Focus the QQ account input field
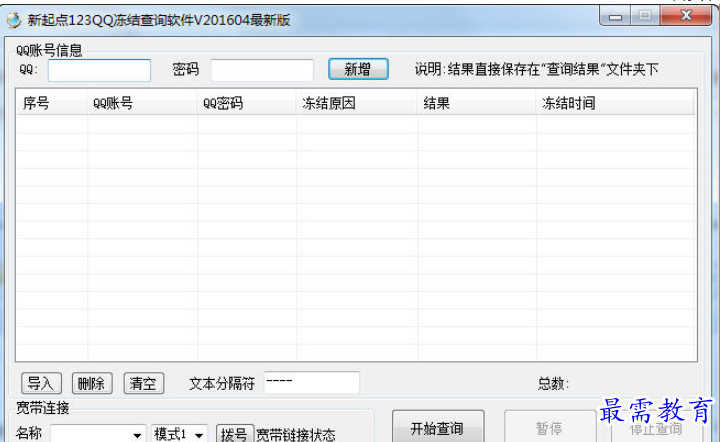 [x=99, y=70]
